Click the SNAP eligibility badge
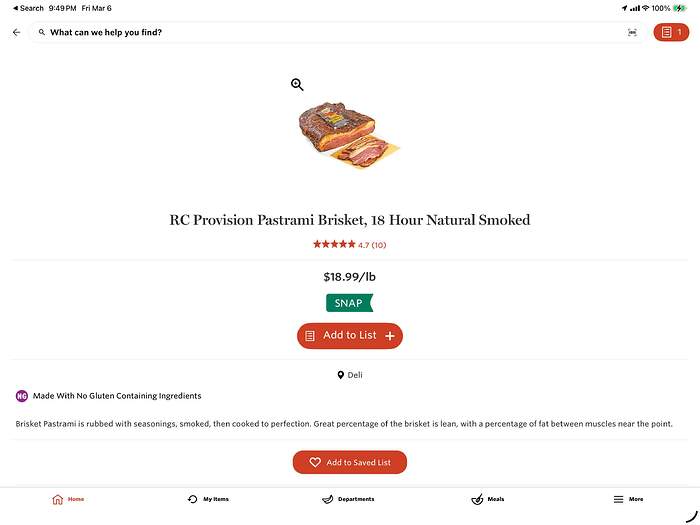 point(349,302)
